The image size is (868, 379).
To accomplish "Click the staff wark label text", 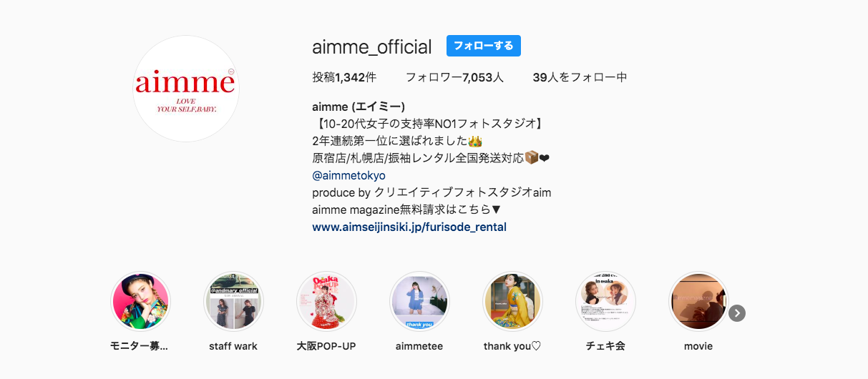I will tap(233, 346).
